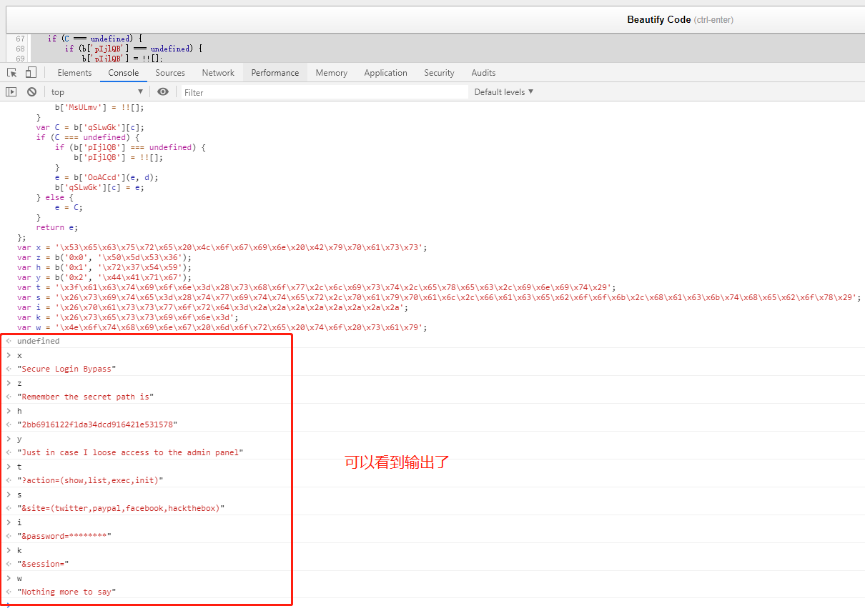Switch to the Elements tab

[74, 73]
